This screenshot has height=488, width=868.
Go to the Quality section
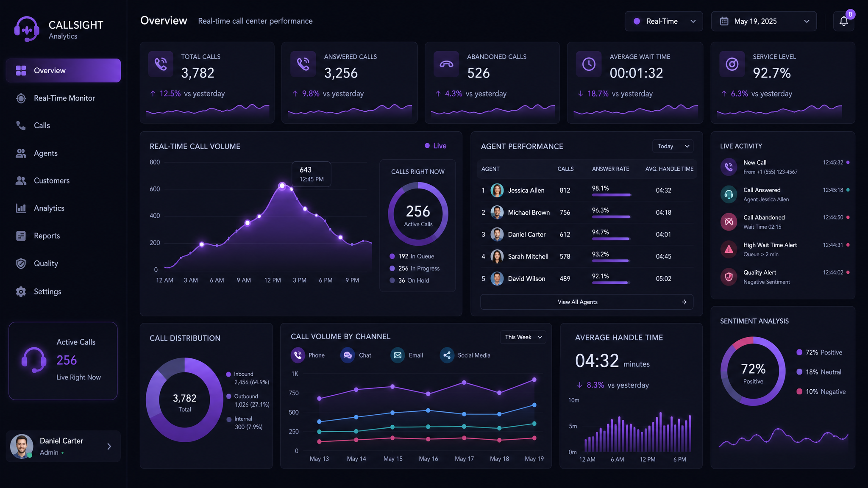click(63, 263)
